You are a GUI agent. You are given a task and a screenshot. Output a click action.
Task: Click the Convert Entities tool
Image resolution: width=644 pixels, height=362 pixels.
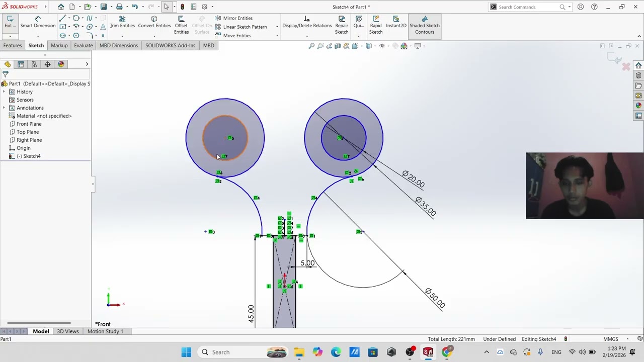click(154, 23)
